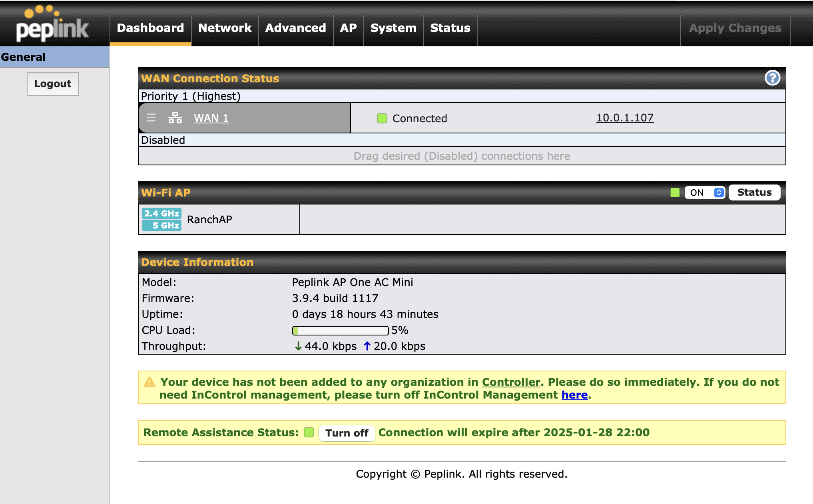Turn off Remote Assistance
The width and height of the screenshot is (813, 504).
click(347, 433)
